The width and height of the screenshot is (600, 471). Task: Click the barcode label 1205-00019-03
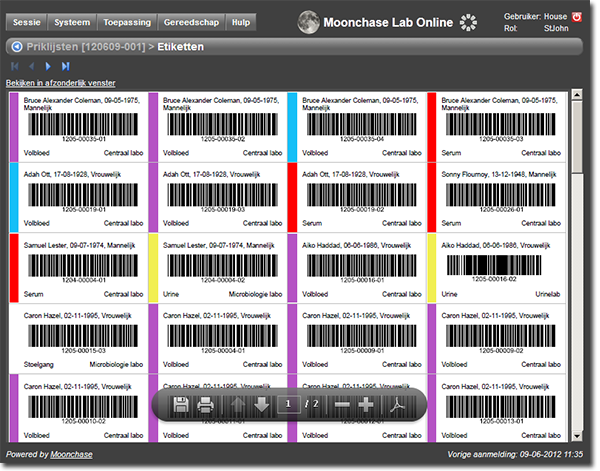click(222, 197)
